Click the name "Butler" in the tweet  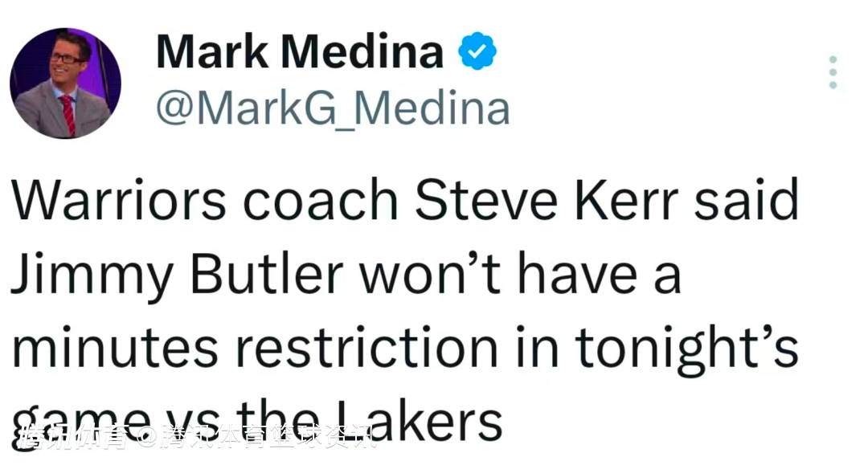click(x=268, y=275)
